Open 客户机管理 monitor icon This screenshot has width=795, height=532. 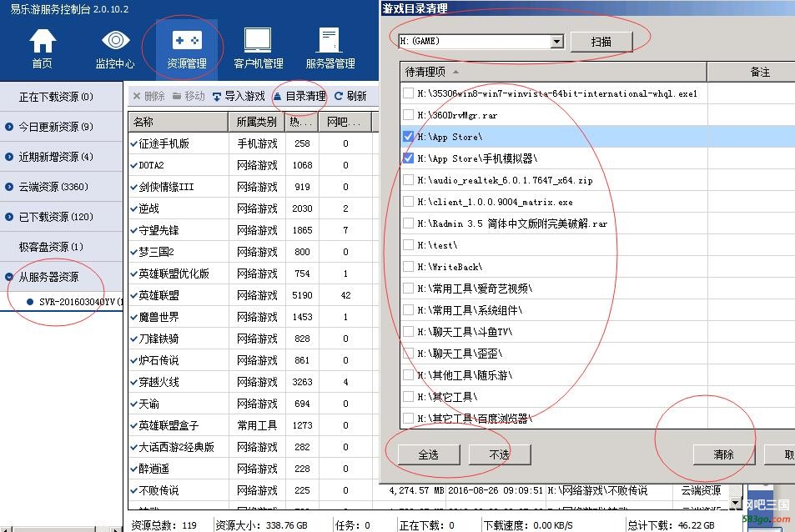pyautogui.click(x=258, y=40)
